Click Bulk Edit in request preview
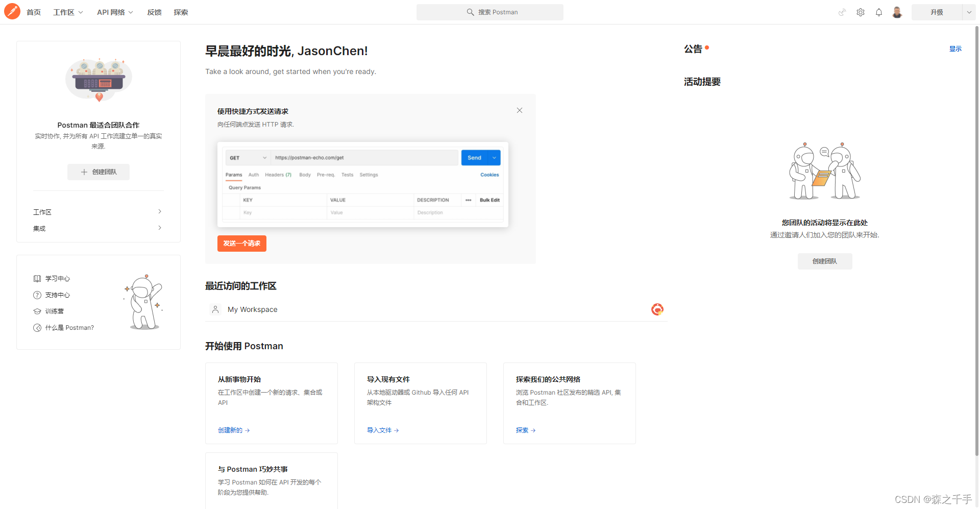 coord(489,200)
